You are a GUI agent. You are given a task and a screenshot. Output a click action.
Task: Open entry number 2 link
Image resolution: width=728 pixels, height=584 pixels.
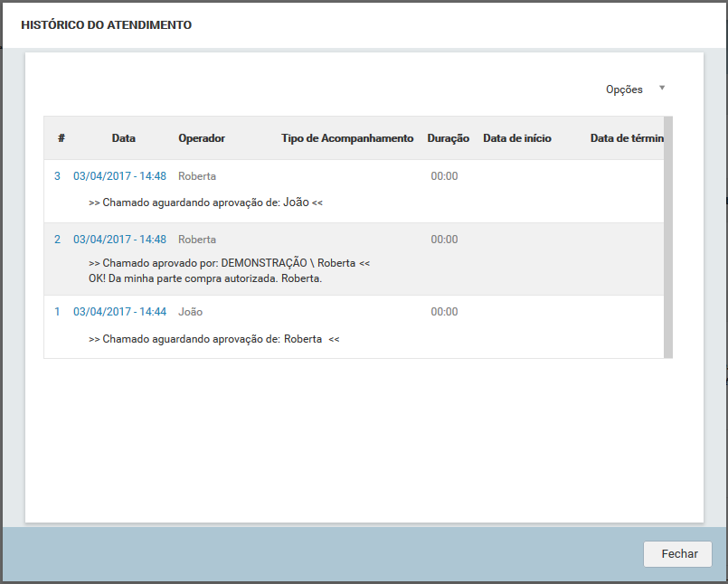[57, 240]
